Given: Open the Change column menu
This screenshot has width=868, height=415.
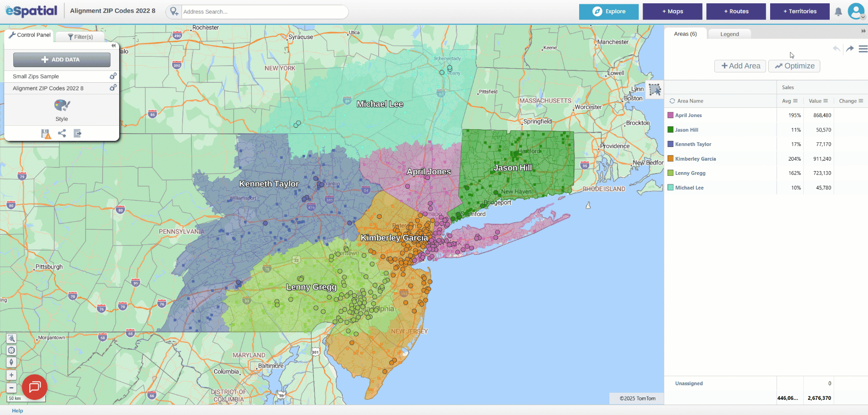Looking at the screenshot, I should 861,101.
